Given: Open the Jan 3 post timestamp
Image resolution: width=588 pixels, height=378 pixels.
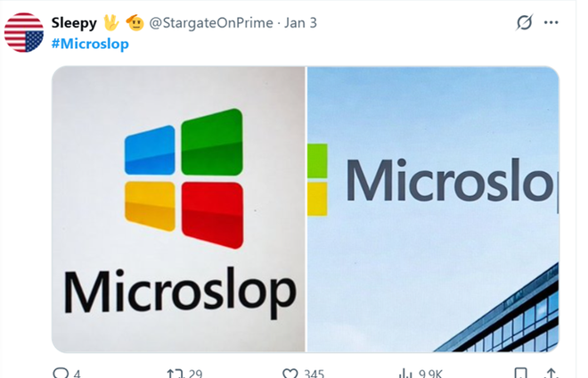Looking at the screenshot, I should (300, 22).
